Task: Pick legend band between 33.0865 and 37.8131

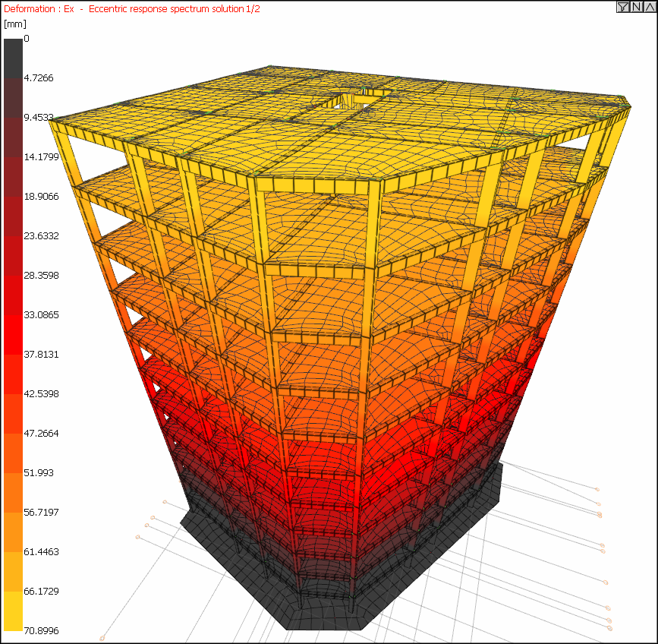Action: [13, 334]
